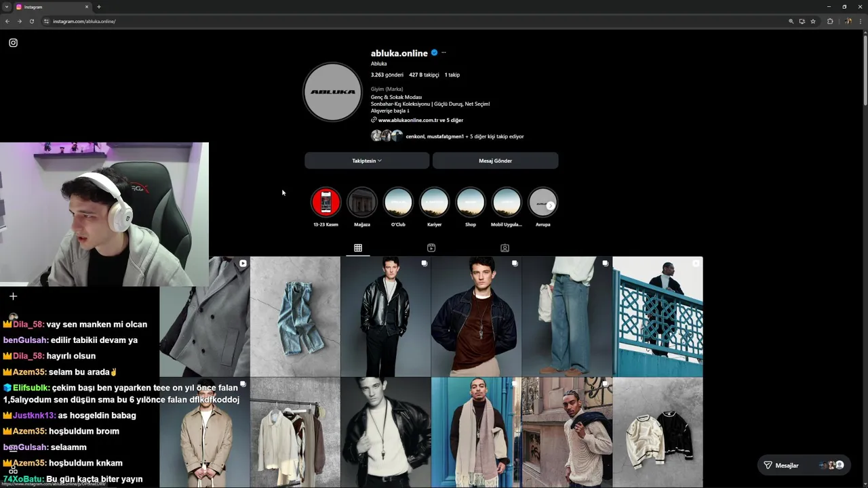
Task: Reload the Instagram page
Action: [31, 21]
